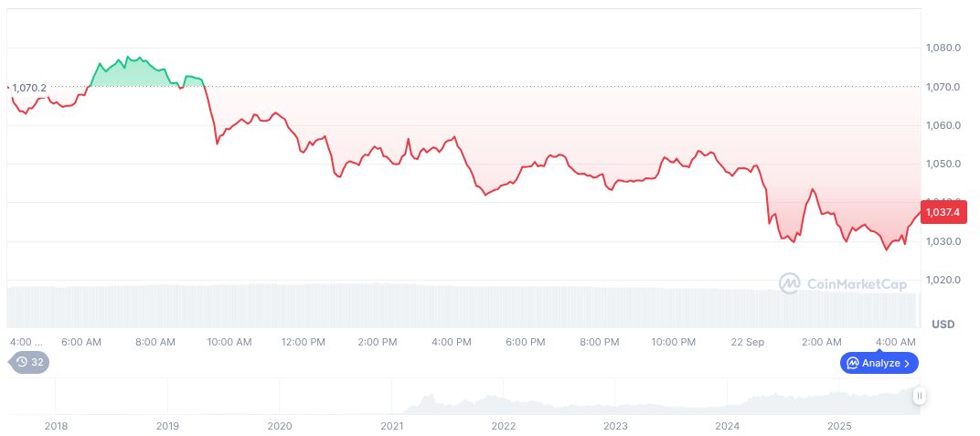980x436 pixels.
Task: Click the 1,050.0 price axis label
Action: pyautogui.click(x=943, y=165)
